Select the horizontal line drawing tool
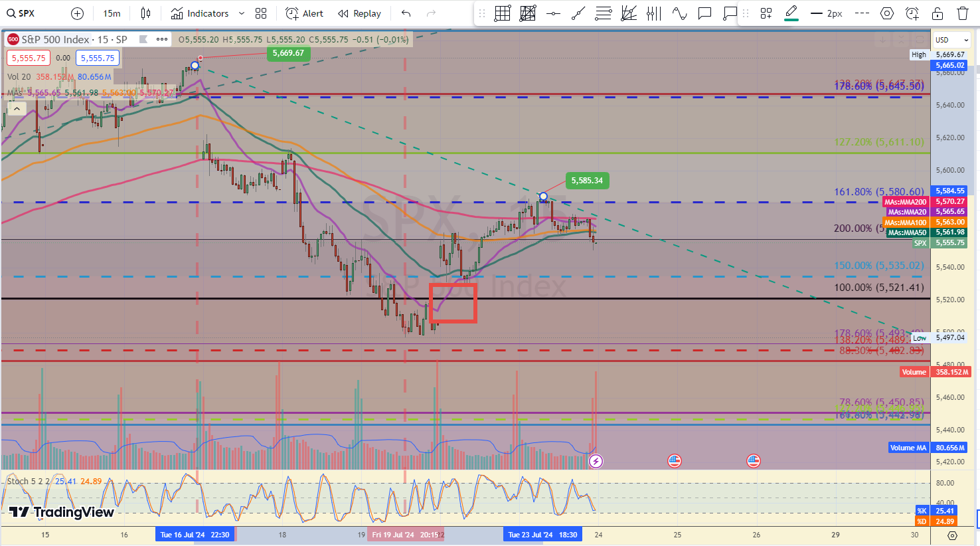 tap(553, 13)
